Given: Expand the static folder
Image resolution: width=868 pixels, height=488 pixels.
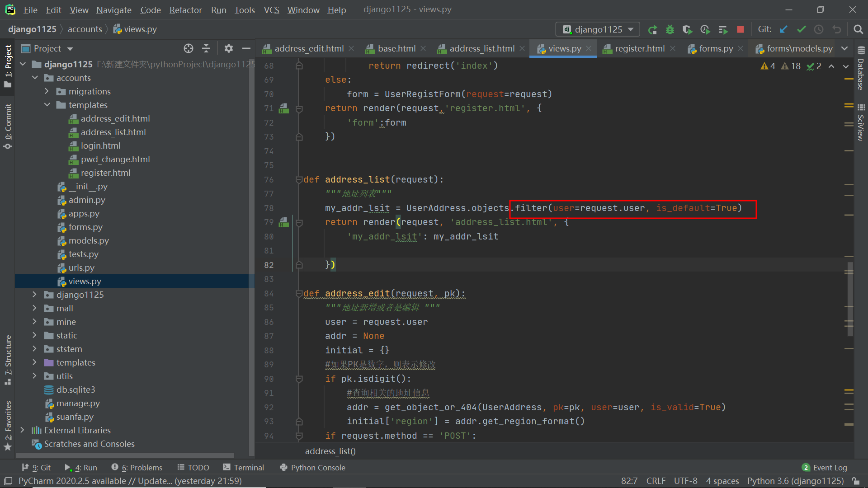Looking at the screenshot, I should [35, 335].
